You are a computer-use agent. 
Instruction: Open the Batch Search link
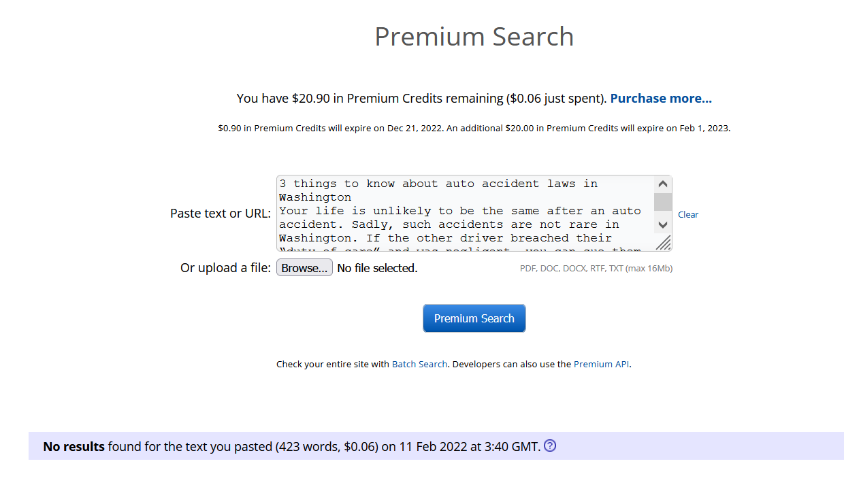click(x=419, y=364)
